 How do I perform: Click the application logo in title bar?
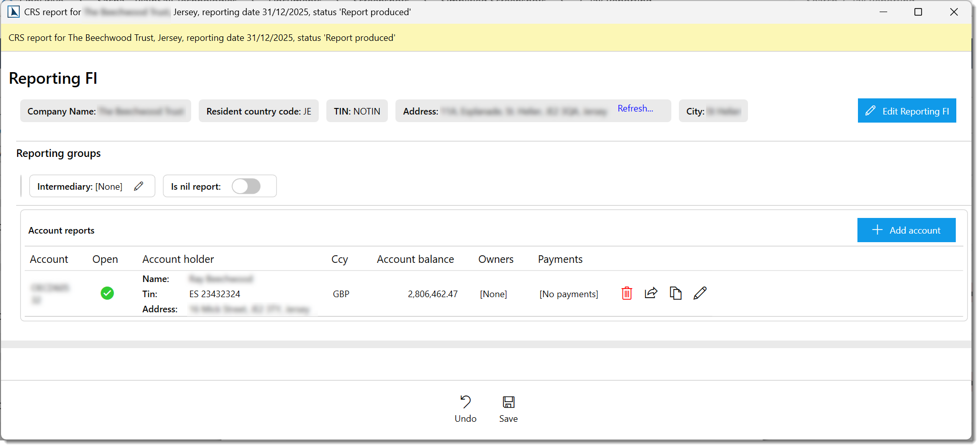click(x=14, y=12)
